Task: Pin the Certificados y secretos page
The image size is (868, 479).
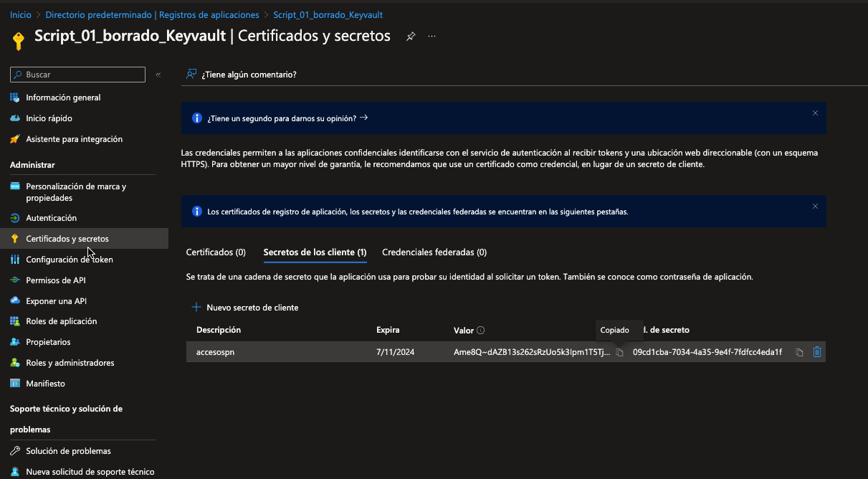Action: pos(411,37)
